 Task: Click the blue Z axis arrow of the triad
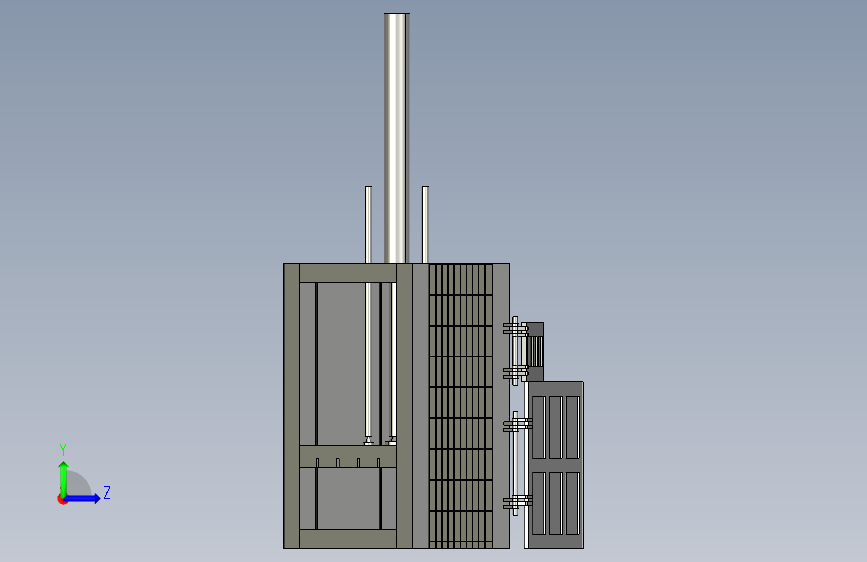83,498
